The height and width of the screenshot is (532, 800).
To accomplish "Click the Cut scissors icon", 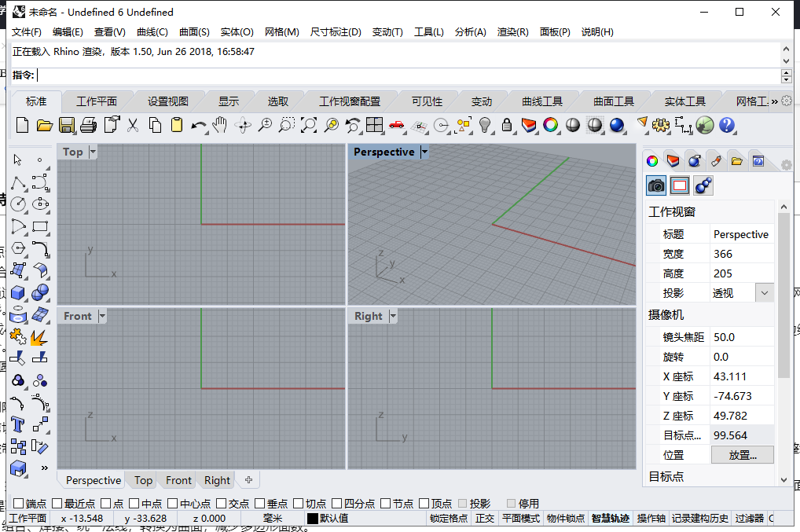I will click(133, 125).
